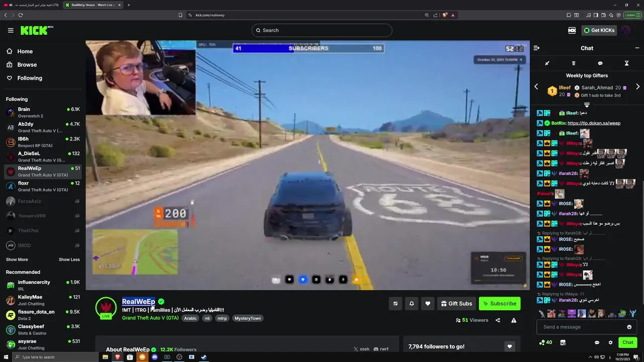Click the Gift Subs button

tap(457, 304)
